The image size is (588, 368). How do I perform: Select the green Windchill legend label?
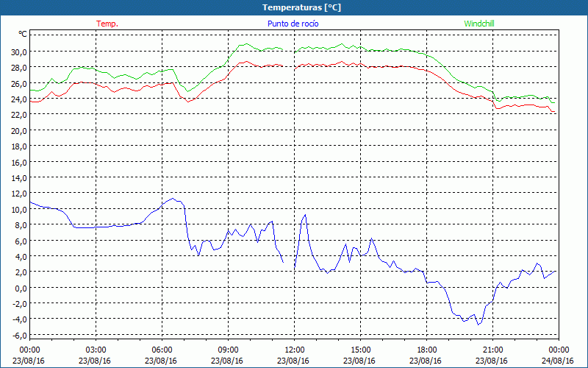click(479, 24)
